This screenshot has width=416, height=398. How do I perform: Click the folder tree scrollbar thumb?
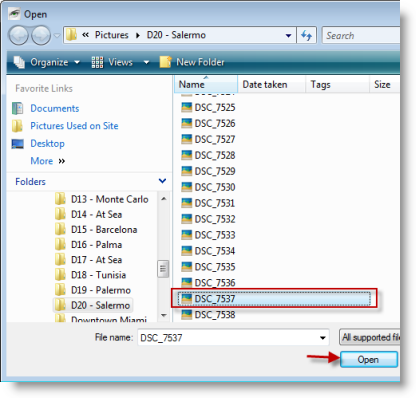pos(163,269)
